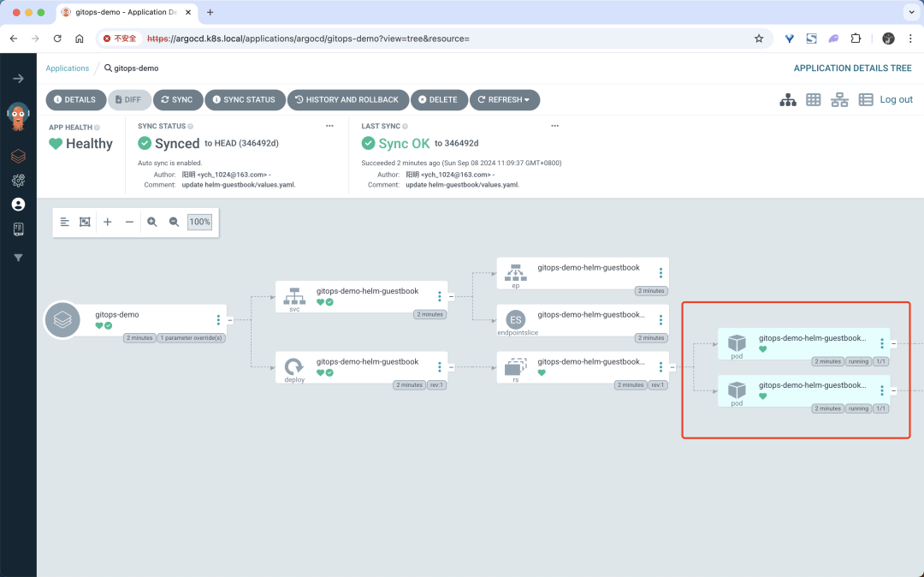Screen dimensions: 924x577
Task: Click the minus collapse-all icon
Action: [129, 223]
